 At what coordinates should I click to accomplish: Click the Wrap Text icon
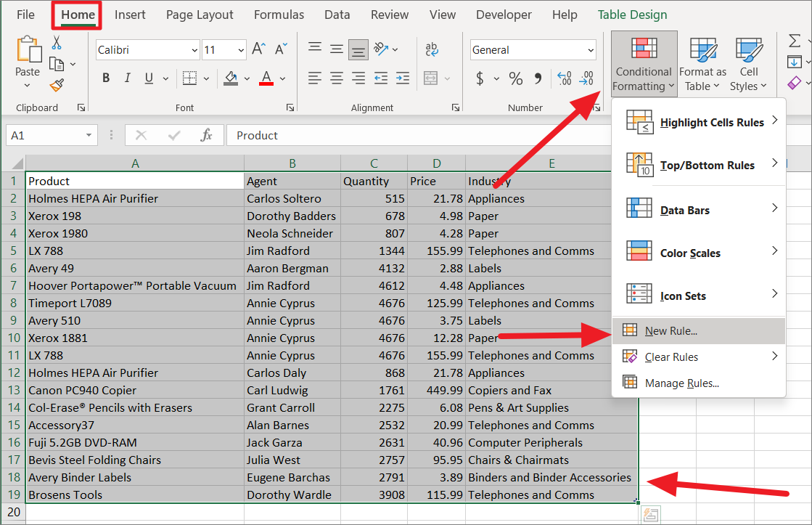click(x=431, y=49)
